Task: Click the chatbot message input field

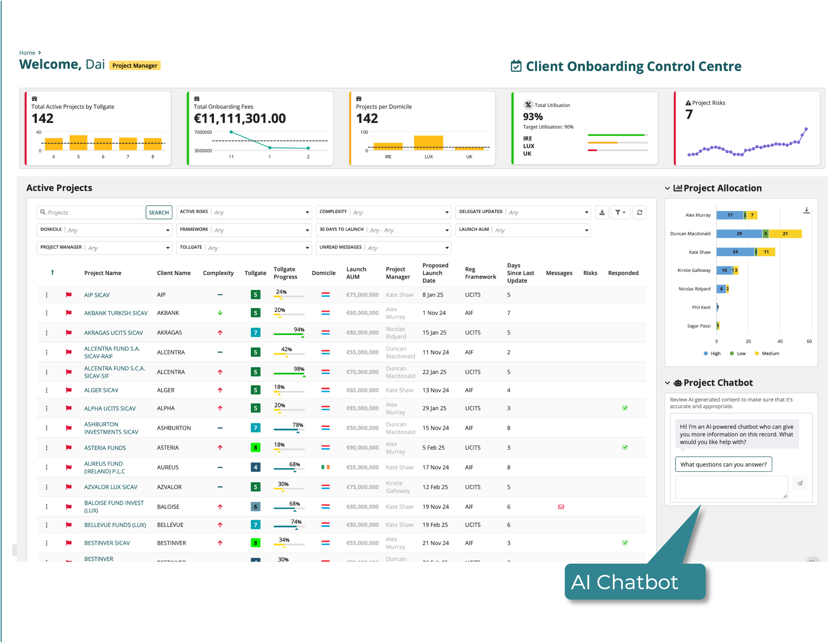Action: click(731, 487)
